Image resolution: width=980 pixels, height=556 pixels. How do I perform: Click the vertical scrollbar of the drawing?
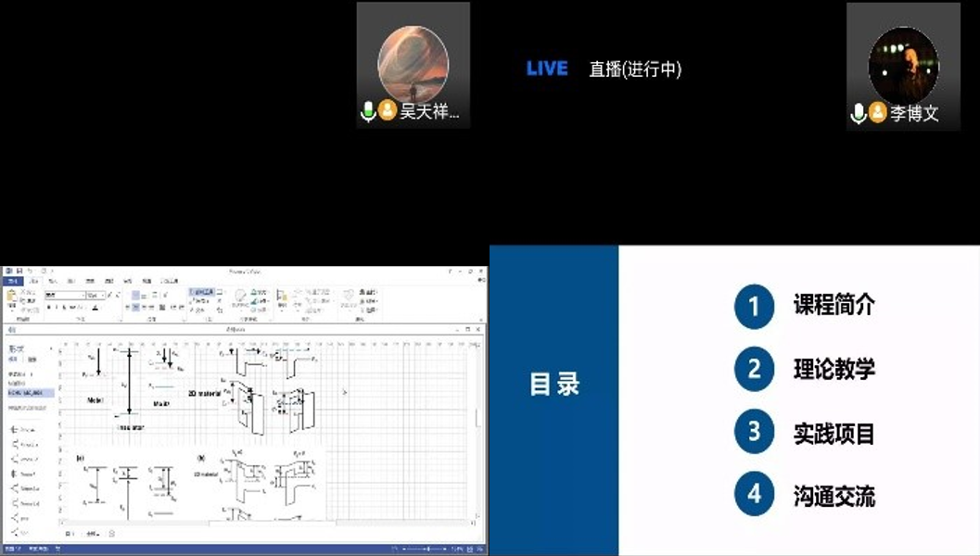[x=479, y=417]
